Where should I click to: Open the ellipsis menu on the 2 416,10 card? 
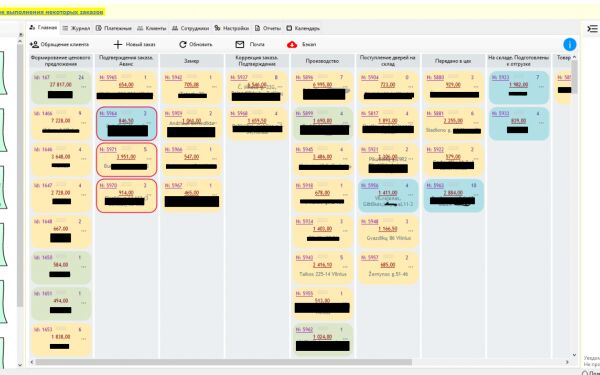345,267
